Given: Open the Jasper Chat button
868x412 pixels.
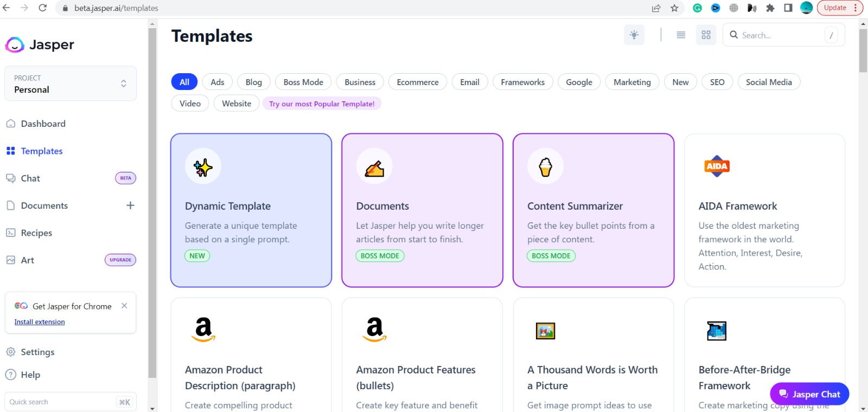Looking at the screenshot, I should click(809, 394).
